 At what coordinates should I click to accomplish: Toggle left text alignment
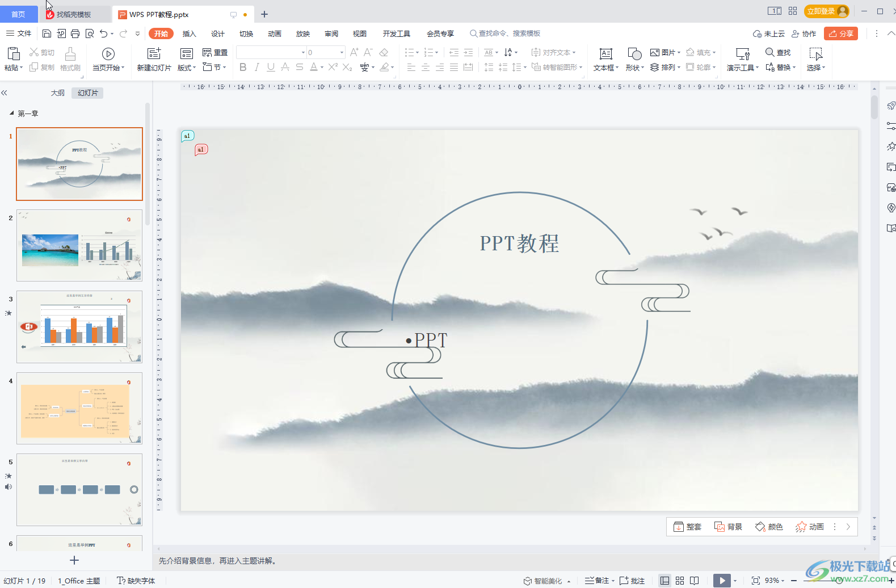coord(411,67)
